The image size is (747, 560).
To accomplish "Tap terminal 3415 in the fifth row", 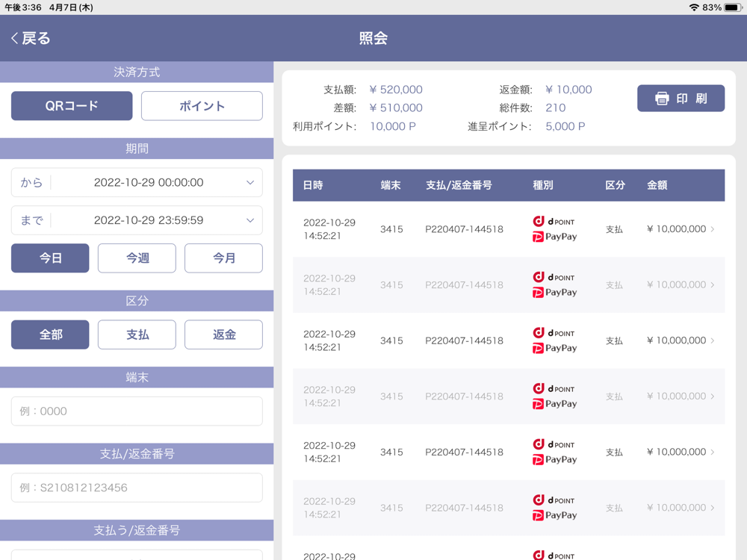I will (391, 452).
